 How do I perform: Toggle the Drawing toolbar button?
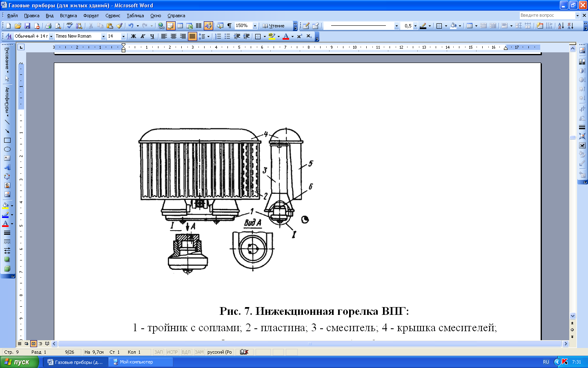(208, 26)
